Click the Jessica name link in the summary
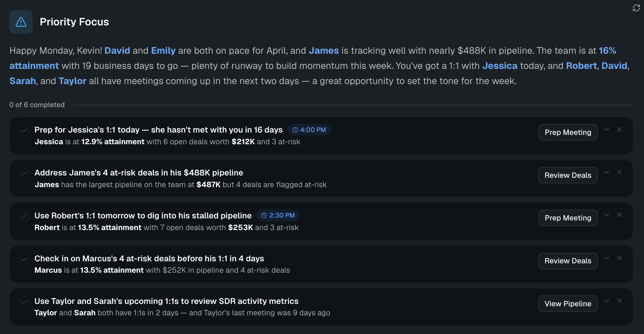Screen dimensions: 644x334 (x=500, y=66)
